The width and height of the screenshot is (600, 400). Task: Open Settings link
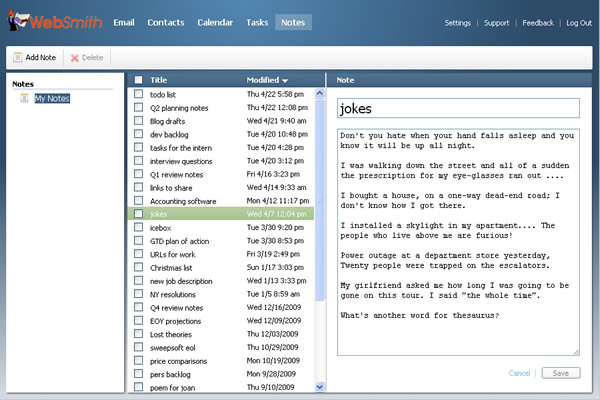click(x=457, y=23)
